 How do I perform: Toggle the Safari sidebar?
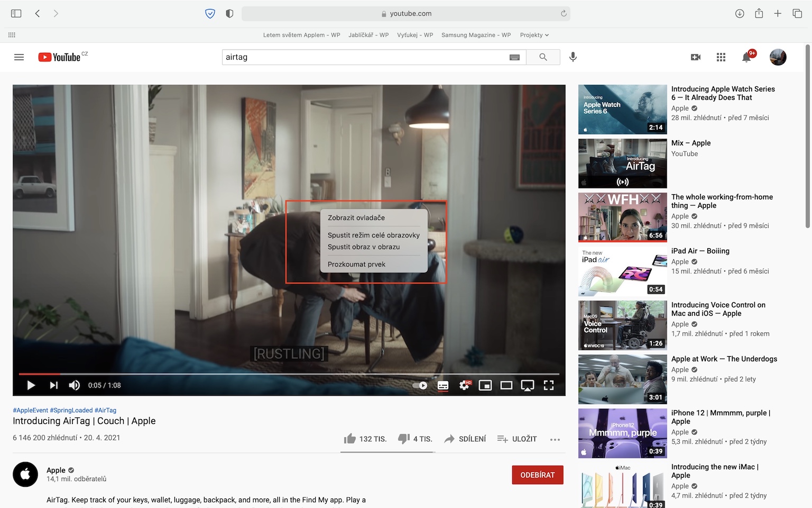(x=16, y=14)
